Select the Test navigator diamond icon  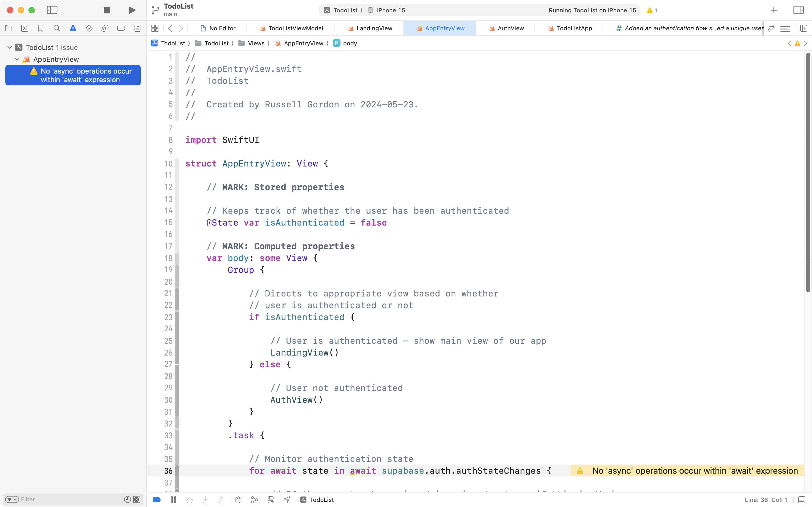click(89, 28)
